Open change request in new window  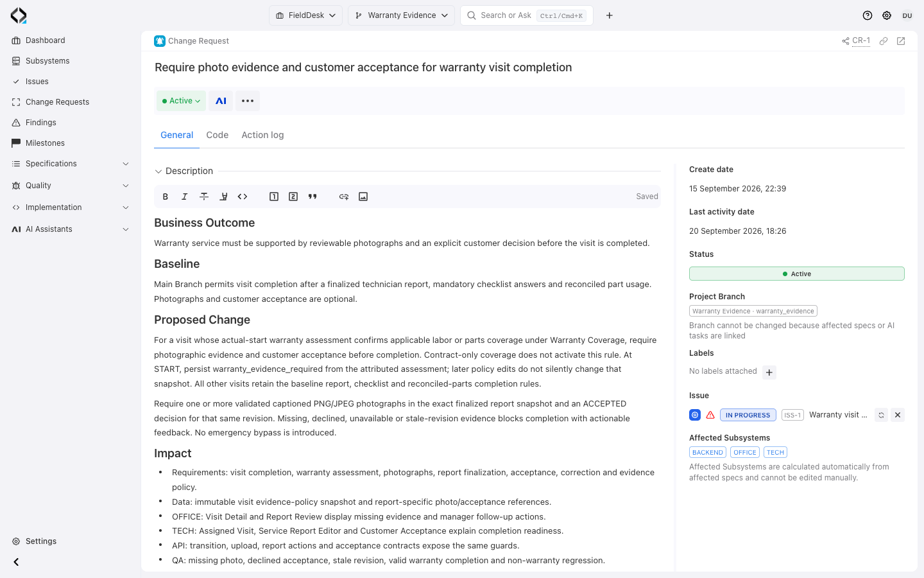[901, 41]
